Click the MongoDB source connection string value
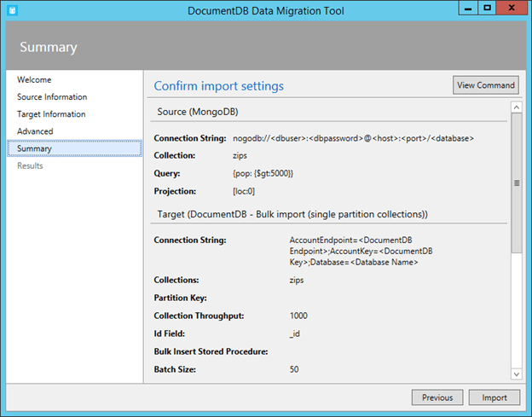 [353, 138]
